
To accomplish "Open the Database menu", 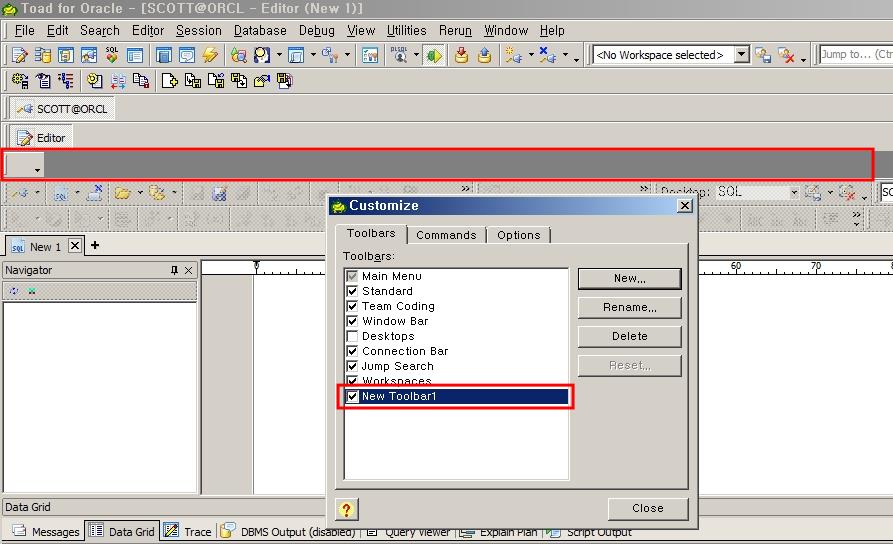I will 260,31.
